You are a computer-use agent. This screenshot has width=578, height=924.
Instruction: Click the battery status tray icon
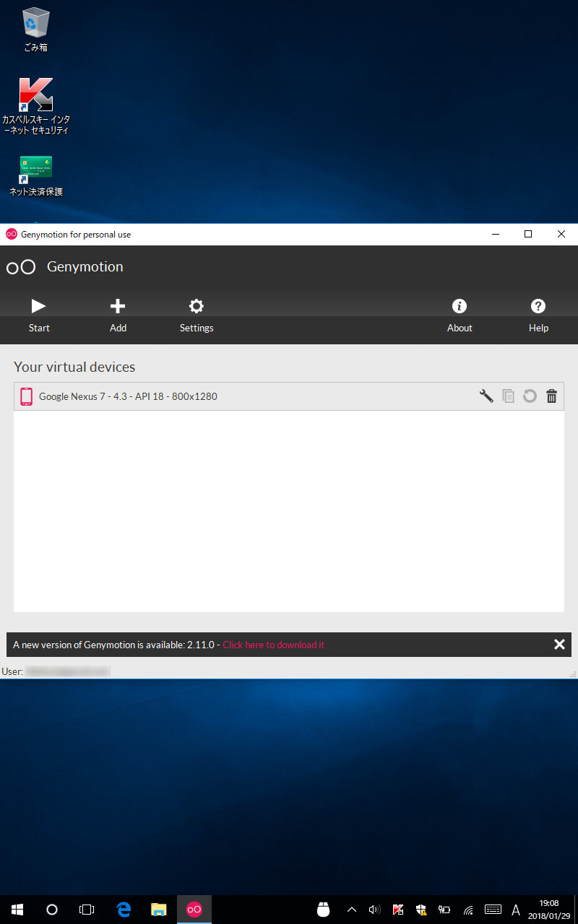point(444,910)
